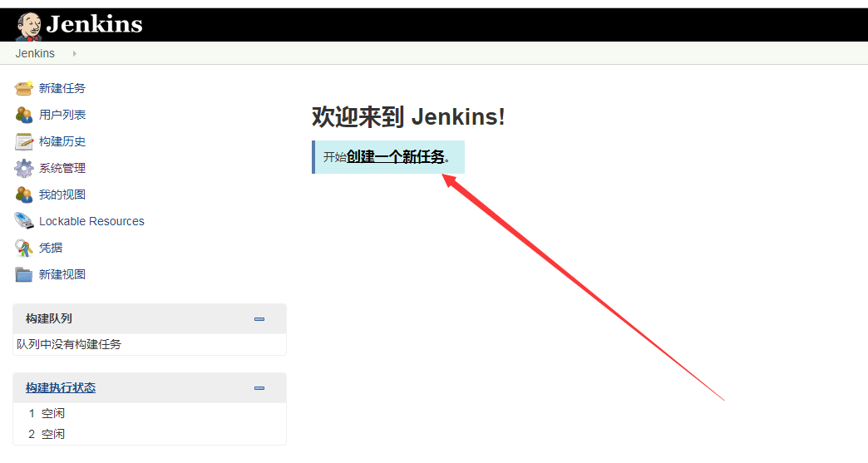The height and width of the screenshot is (463, 868).
Task: Open the 系统管理 sidebar link
Action: tap(62, 168)
